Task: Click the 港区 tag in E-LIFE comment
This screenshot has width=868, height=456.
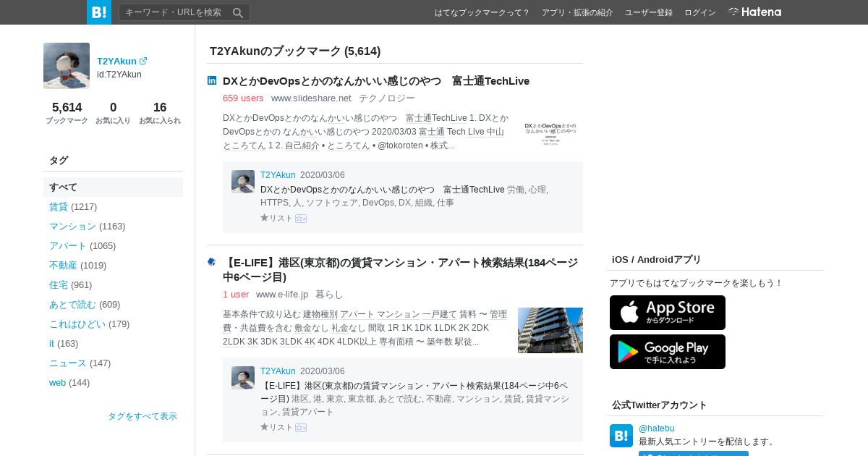Action: pos(299,399)
